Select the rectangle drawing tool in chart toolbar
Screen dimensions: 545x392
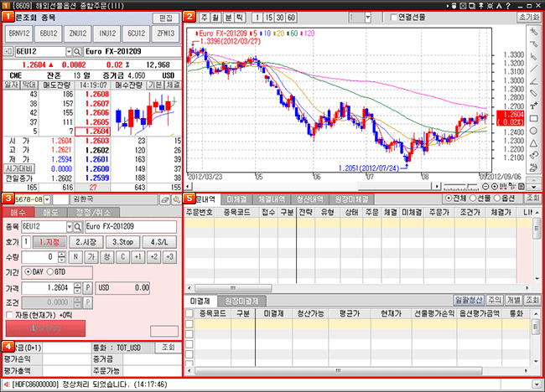click(x=534, y=118)
